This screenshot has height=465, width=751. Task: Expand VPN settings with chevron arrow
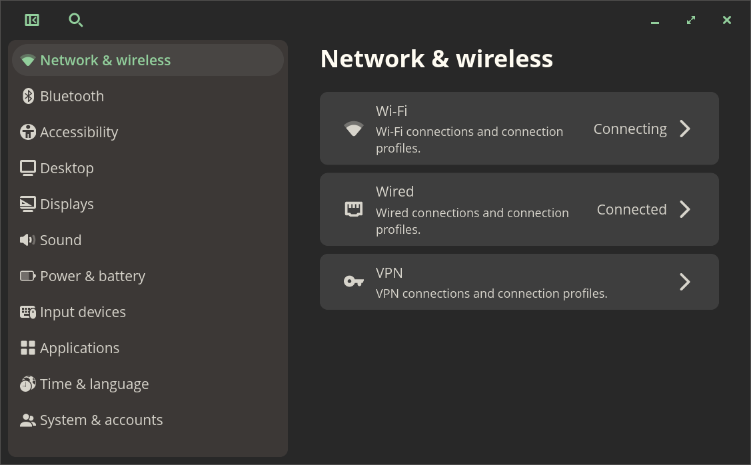[685, 282]
